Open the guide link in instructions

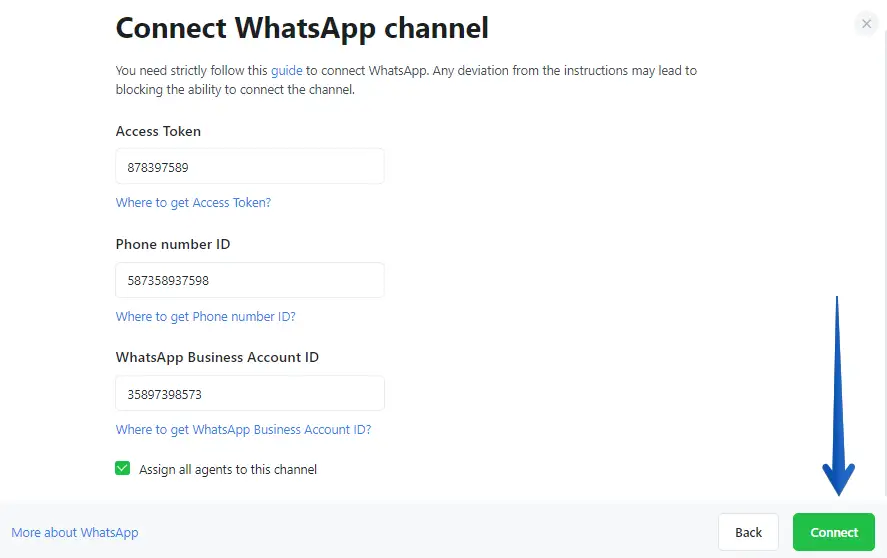tap(286, 71)
